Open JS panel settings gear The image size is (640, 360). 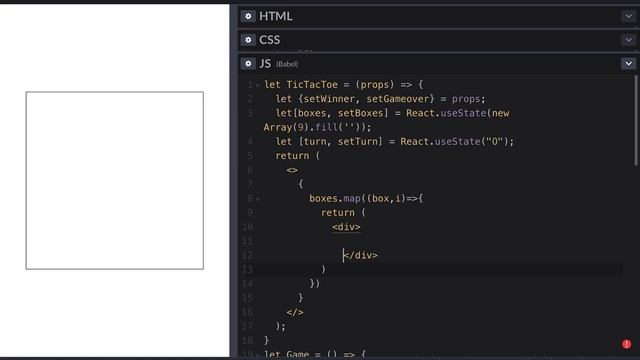(248, 64)
